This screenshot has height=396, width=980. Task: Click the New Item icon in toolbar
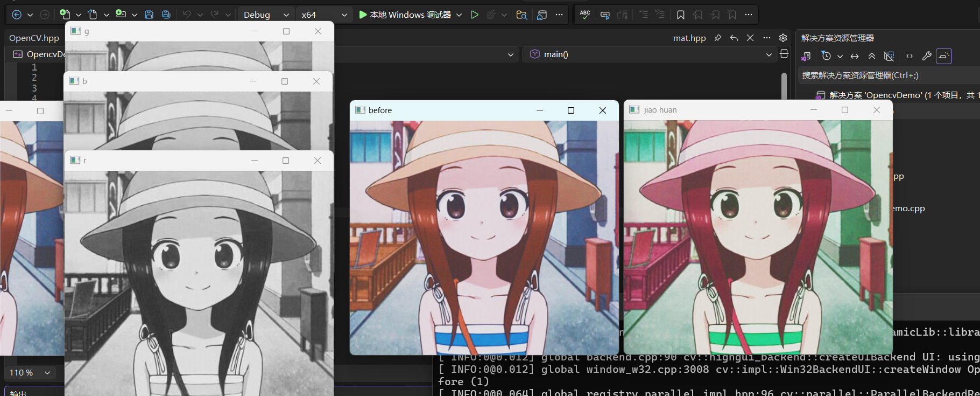pos(65,15)
